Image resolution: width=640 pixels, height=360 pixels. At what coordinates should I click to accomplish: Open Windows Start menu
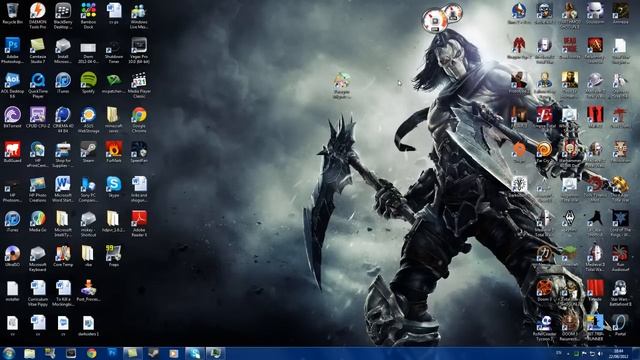[x=8, y=353]
